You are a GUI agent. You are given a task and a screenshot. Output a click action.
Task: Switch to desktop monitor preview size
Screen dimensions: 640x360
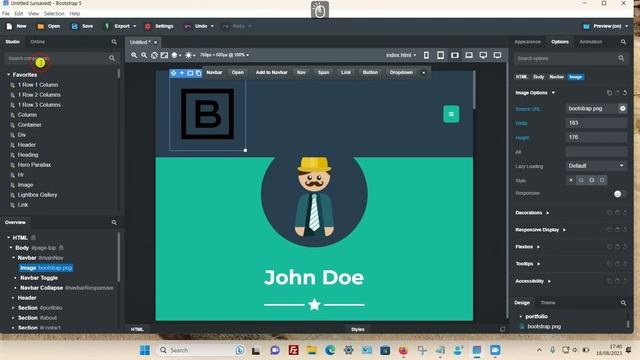483,55
